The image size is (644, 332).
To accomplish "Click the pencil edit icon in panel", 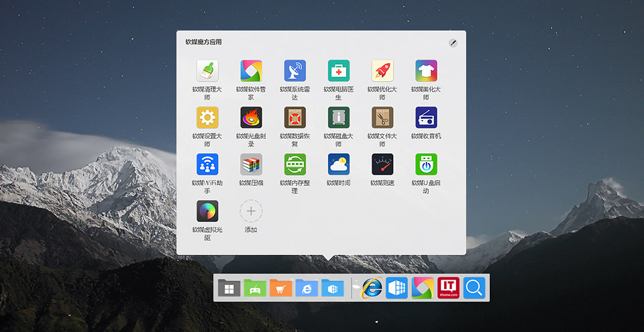I will (x=453, y=43).
